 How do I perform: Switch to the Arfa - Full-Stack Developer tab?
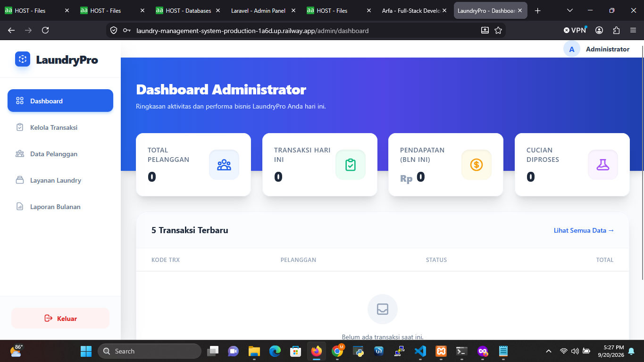414,10
